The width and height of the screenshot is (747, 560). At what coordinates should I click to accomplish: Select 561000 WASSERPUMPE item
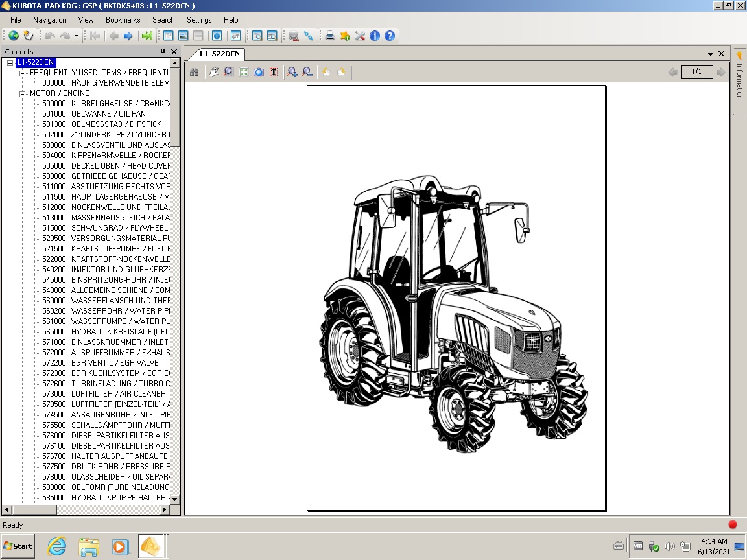(106, 321)
